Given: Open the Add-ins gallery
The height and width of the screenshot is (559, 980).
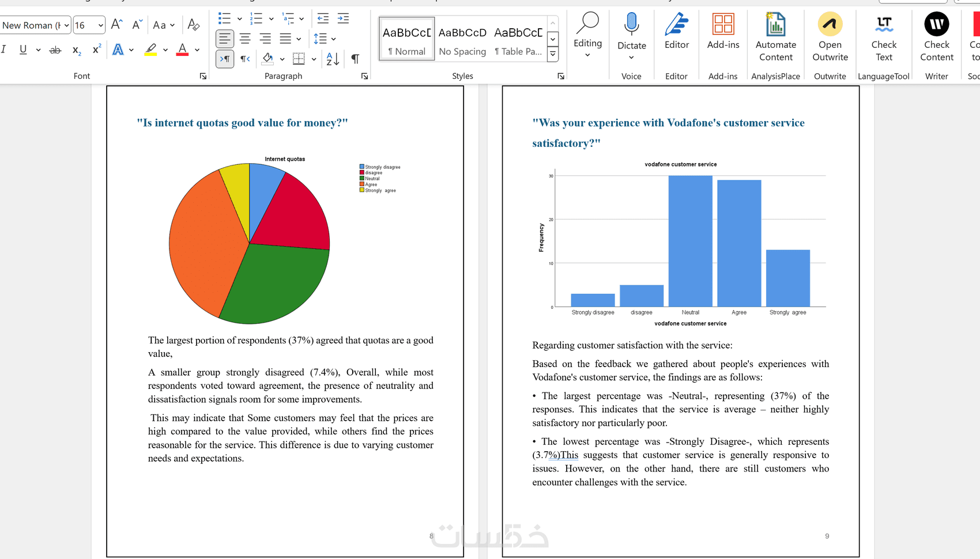Looking at the screenshot, I should tap(723, 32).
